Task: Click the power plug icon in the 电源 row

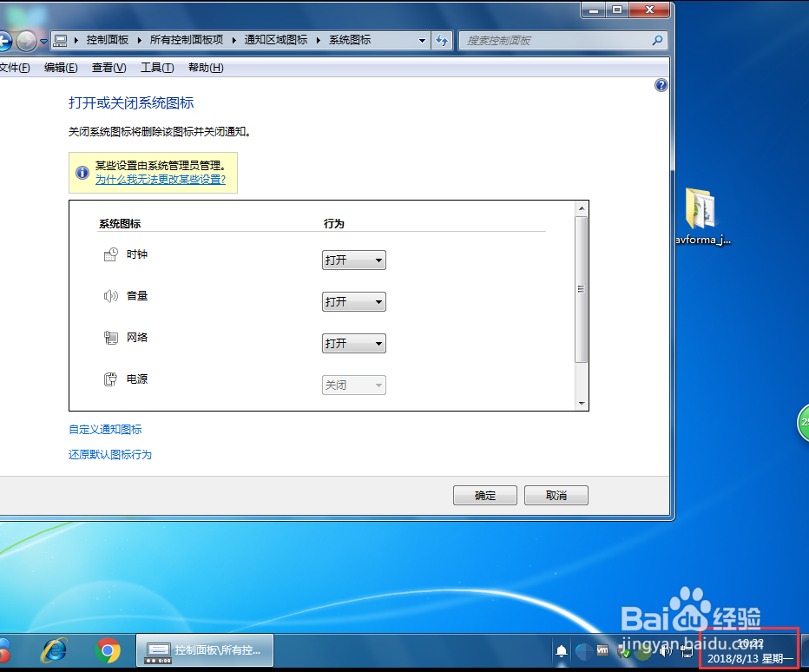Action: (110, 379)
